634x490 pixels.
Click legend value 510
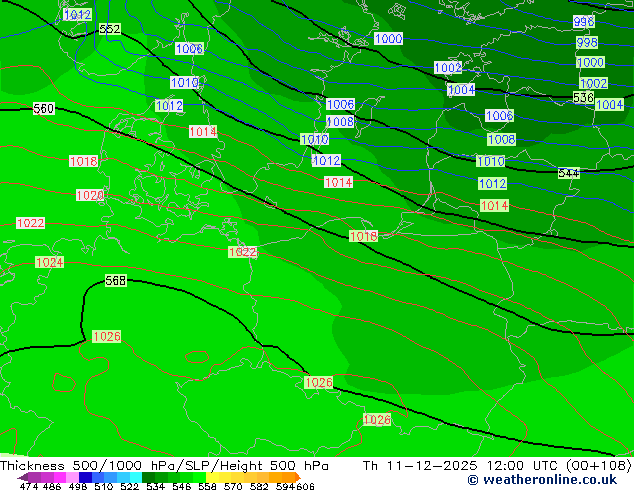pos(104,486)
